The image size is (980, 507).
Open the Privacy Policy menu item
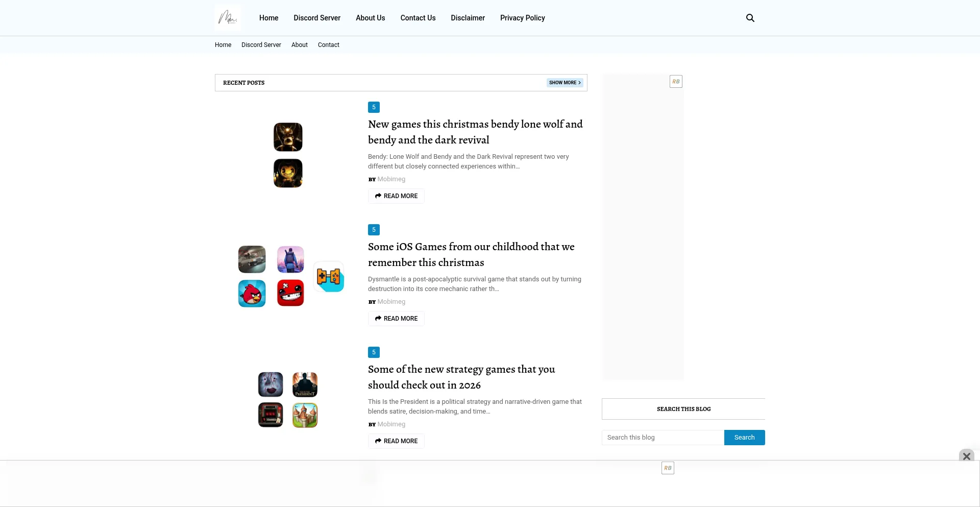pyautogui.click(x=522, y=18)
